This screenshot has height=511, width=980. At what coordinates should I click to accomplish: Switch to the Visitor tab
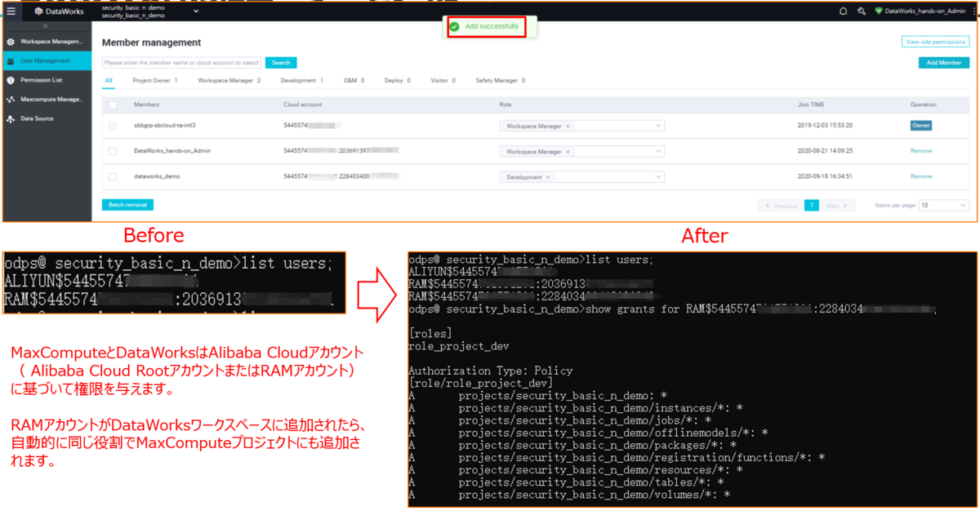[443, 80]
